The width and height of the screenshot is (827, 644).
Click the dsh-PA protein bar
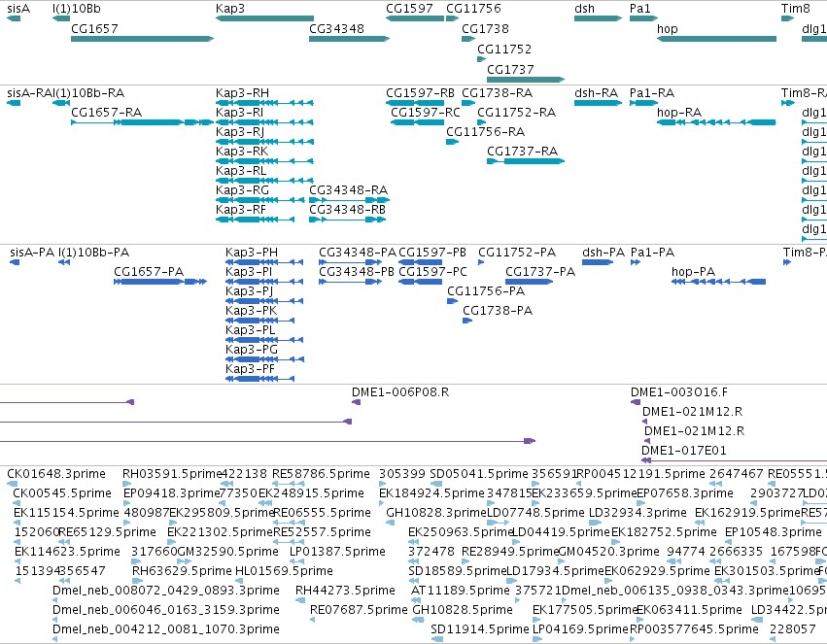598,262
